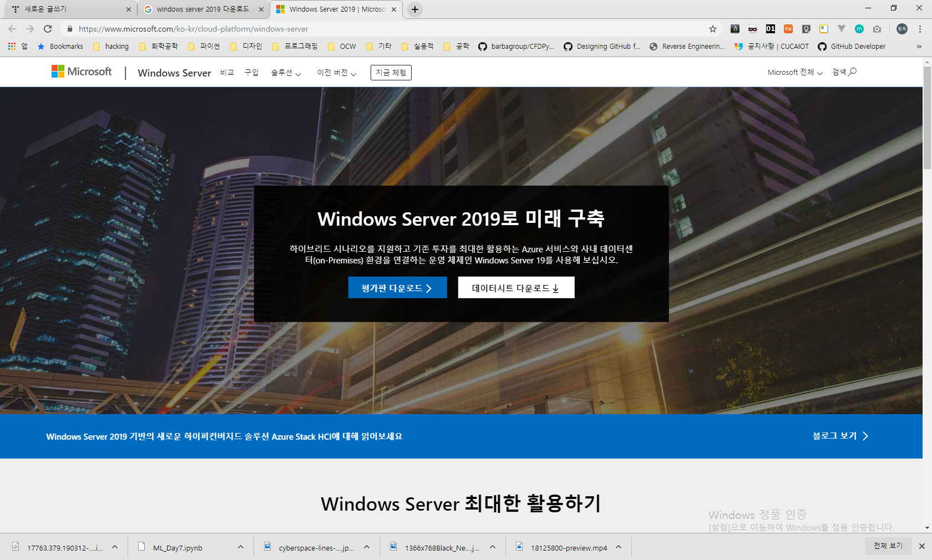The width and height of the screenshot is (932, 560).
Task: Open the camera screenshot extension
Action: (877, 29)
